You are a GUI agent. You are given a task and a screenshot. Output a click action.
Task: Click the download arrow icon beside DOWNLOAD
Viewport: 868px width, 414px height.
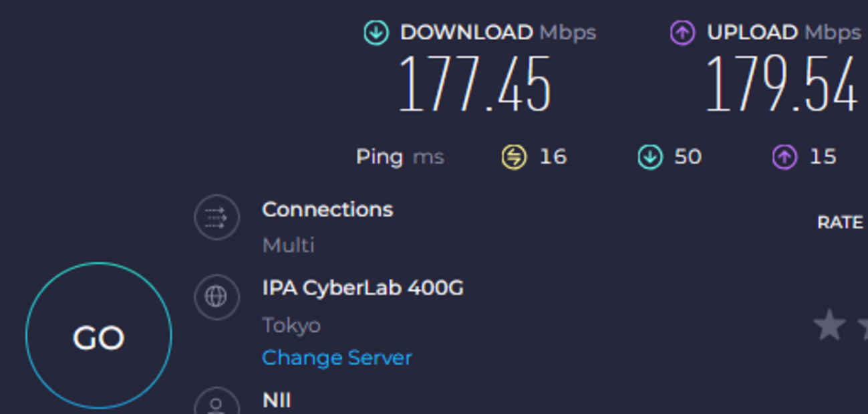(376, 33)
